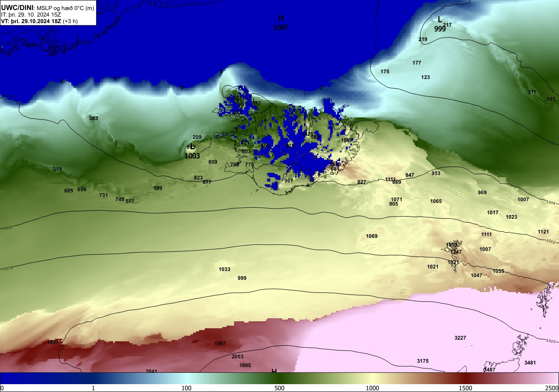The height and width of the screenshot is (392, 559).
Task: Click the freezing level value 953
Action: click(436, 173)
